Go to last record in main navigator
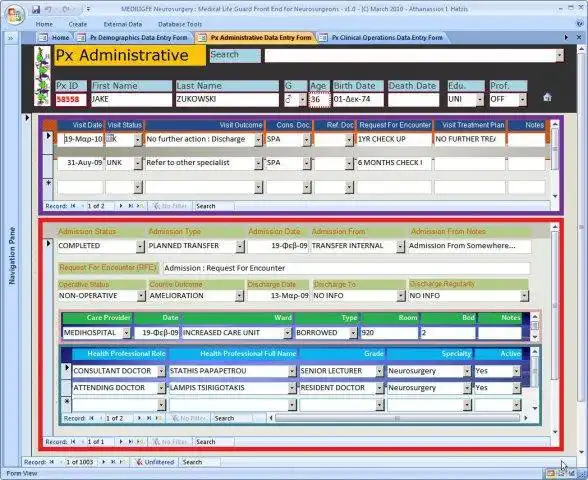 113,462
